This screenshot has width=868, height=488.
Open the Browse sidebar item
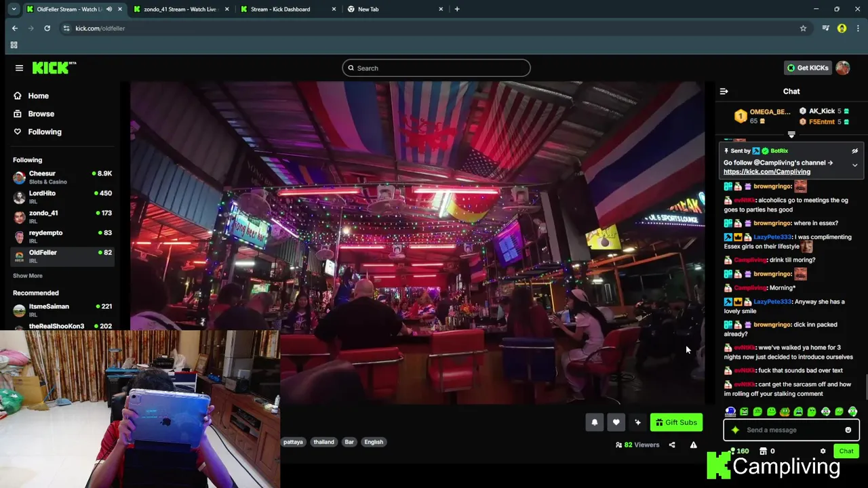34,114
